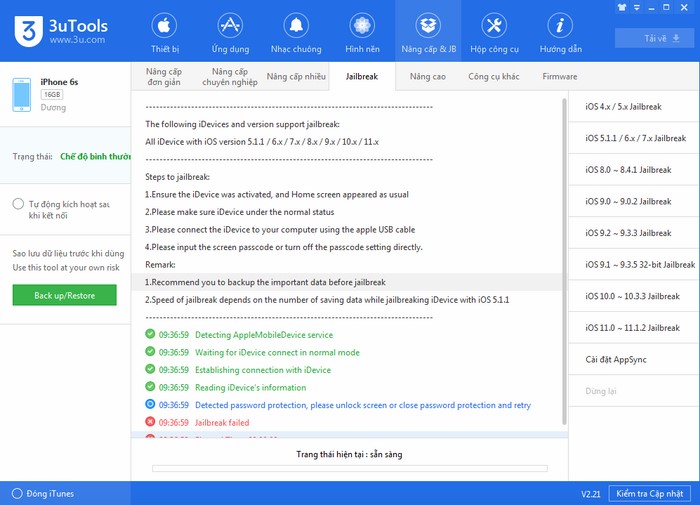Click the log panel vertical scrollbar
Image resolution: width=700 pixels, height=505 pixels.
(x=564, y=261)
